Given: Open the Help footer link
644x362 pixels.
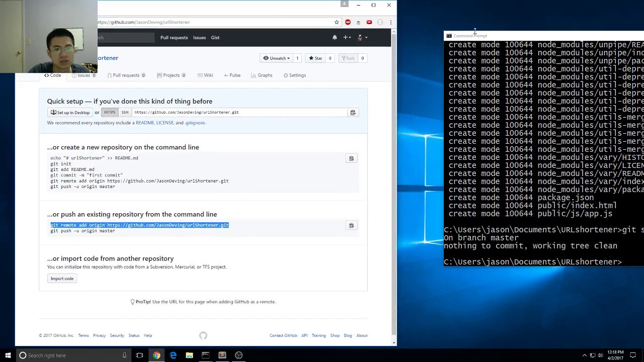Looking at the screenshot, I should tap(148, 335).
